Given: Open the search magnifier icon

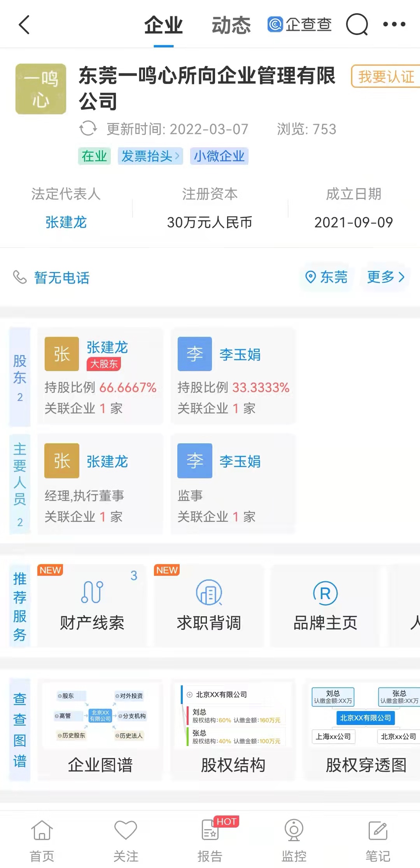Looking at the screenshot, I should (357, 24).
